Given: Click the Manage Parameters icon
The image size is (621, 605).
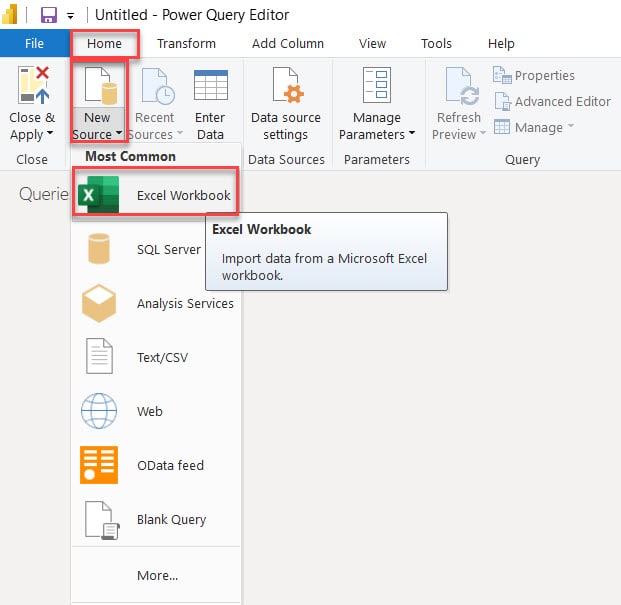Looking at the screenshot, I should coord(377,85).
